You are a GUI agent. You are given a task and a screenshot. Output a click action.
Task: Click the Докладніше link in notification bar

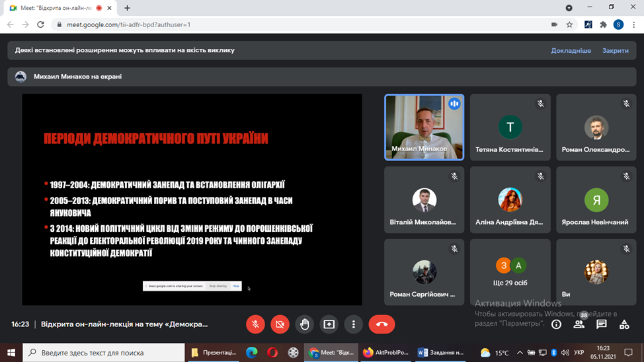tap(571, 51)
